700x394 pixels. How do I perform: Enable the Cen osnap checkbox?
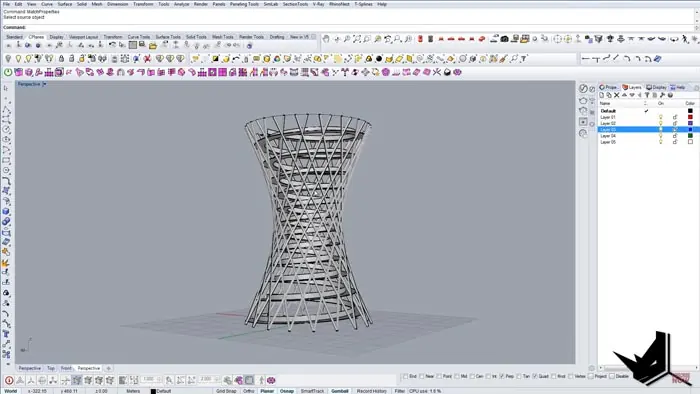472,376
